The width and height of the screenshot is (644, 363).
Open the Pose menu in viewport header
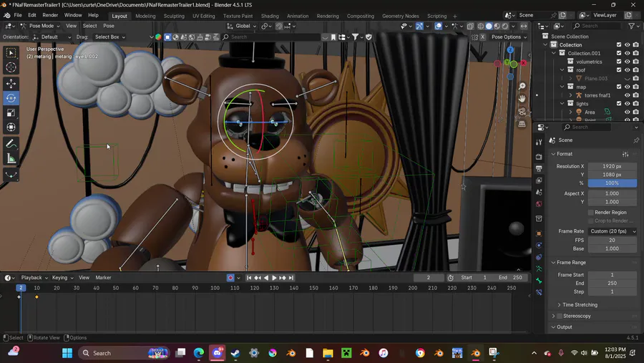click(x=109, y=26)
